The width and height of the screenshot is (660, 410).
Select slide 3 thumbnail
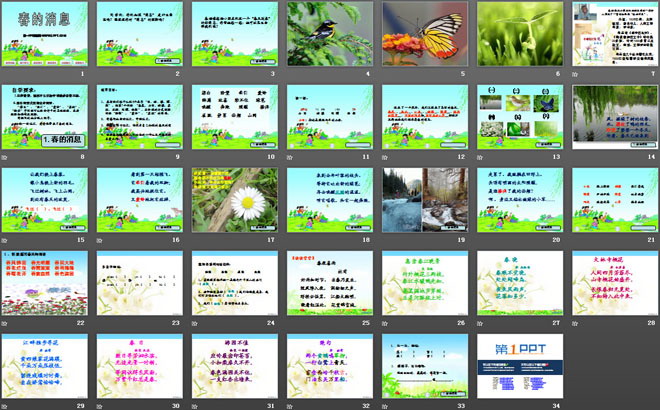(x=235, y=34)
